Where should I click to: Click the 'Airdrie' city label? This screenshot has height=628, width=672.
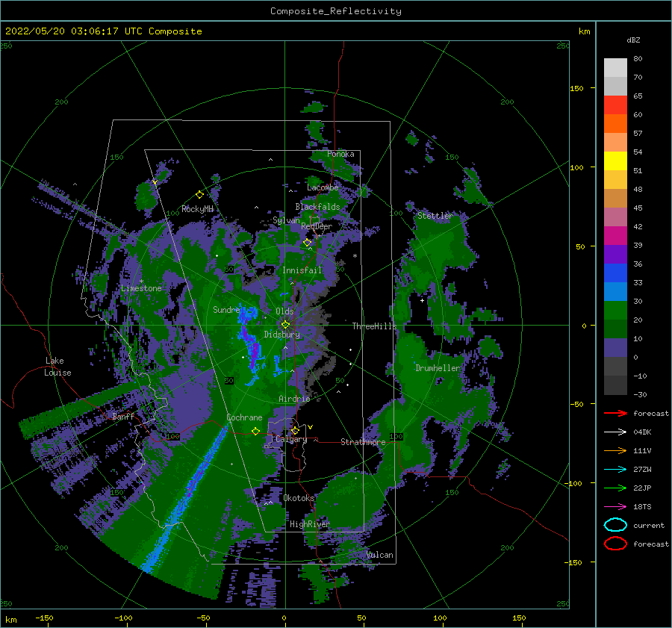294,399
